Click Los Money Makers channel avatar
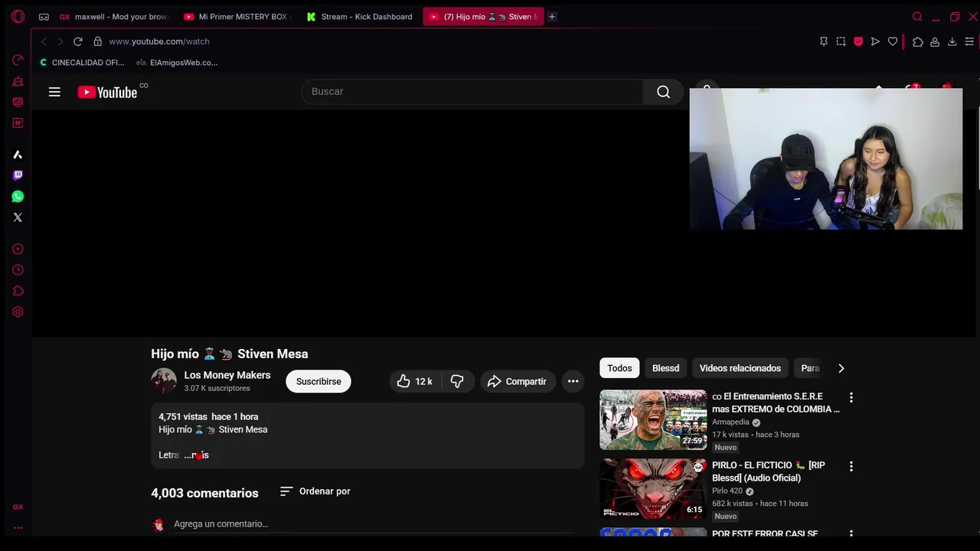980x551 pixels. coord(163,381)
